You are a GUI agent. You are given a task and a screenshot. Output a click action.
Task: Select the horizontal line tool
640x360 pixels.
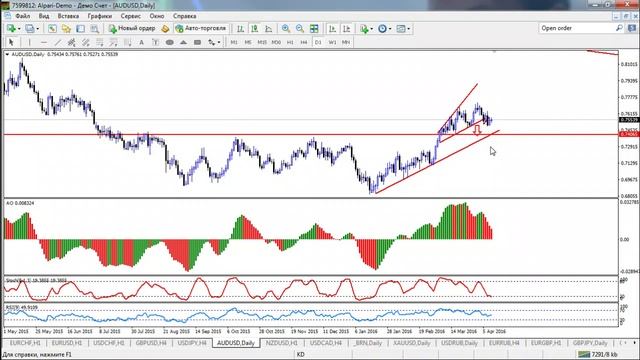pos(44,42)
